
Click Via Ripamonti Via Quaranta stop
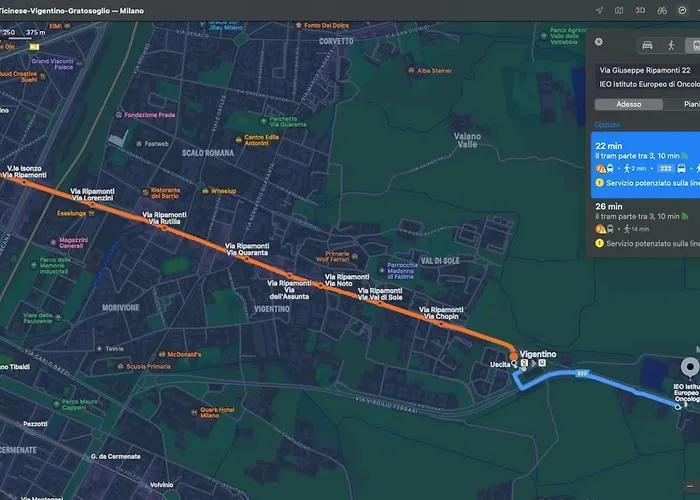(246, 258)
